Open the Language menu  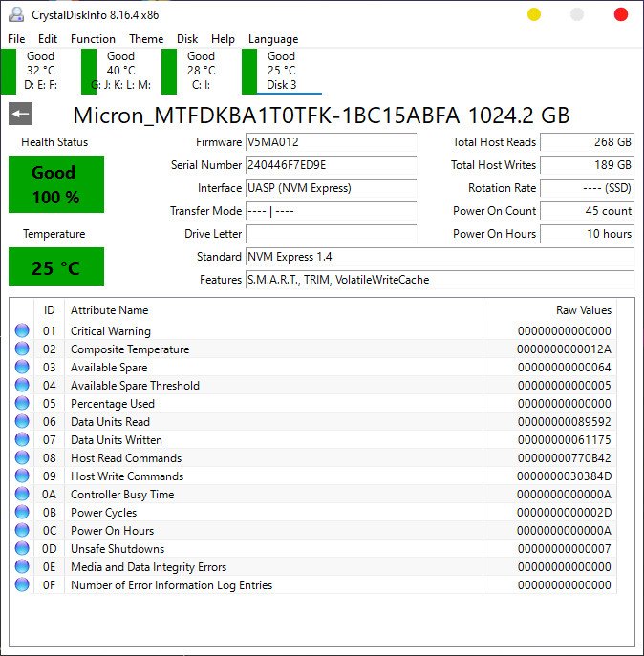pos(273,39)
